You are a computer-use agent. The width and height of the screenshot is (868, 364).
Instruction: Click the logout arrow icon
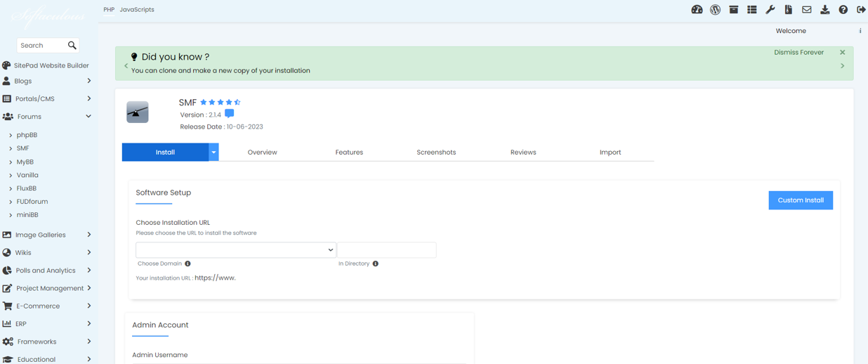[861, 10]
